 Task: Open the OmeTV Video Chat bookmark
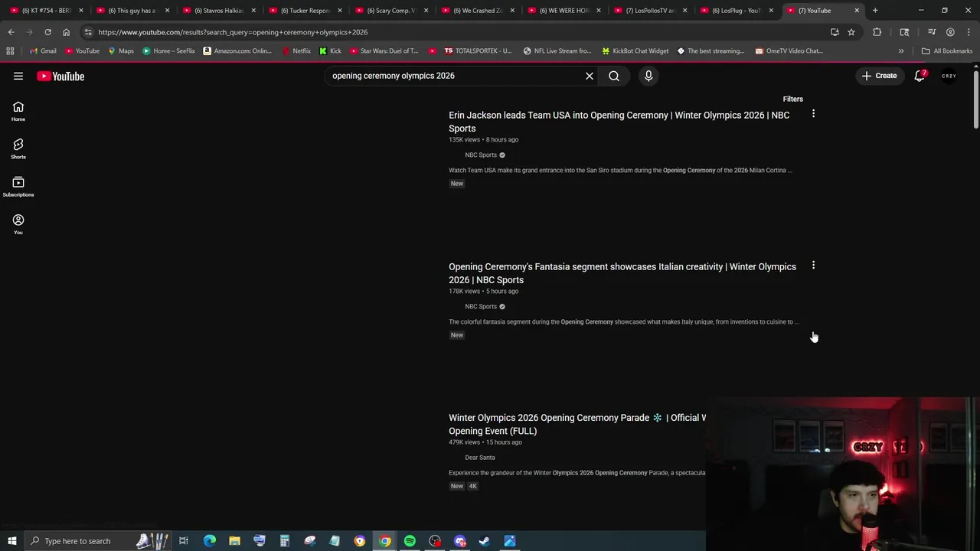[789, 51]
